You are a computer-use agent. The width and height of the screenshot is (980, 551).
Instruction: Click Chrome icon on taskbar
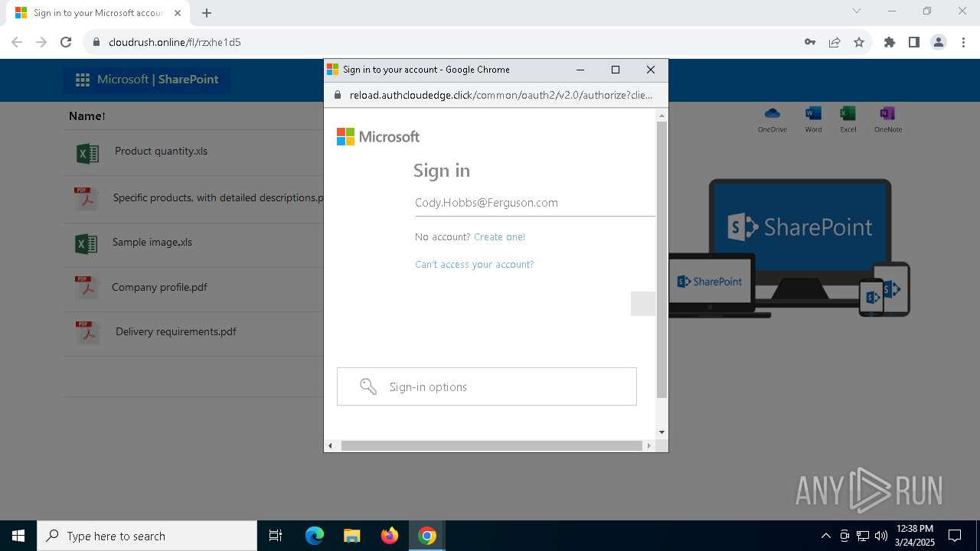[427, 536]
